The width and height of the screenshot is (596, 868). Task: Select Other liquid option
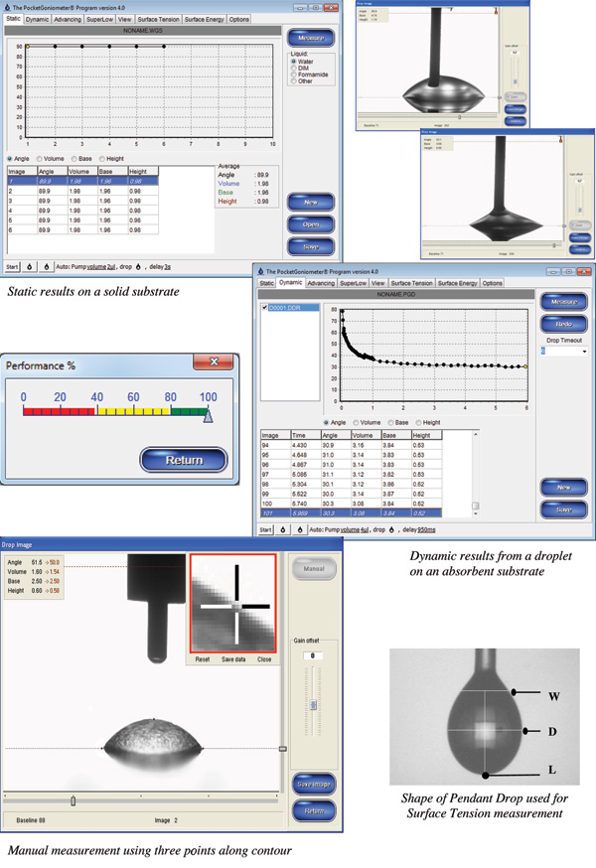pyautogui.click(x=294, y=81)
